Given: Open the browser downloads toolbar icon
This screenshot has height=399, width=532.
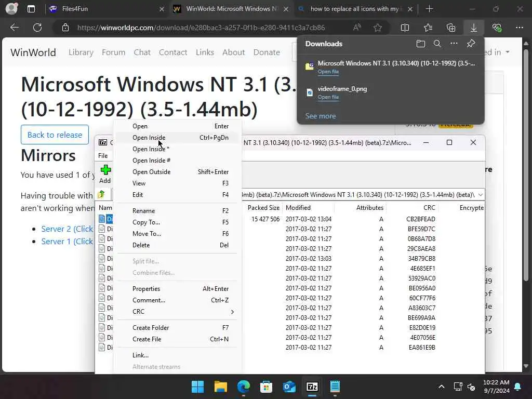Looking at the screenshot, I should click(474, 28).
